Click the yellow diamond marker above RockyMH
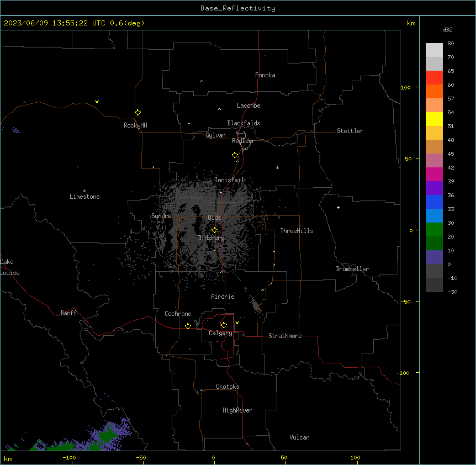The height and width of the screenshot is (465, 476). pos(138,113)
